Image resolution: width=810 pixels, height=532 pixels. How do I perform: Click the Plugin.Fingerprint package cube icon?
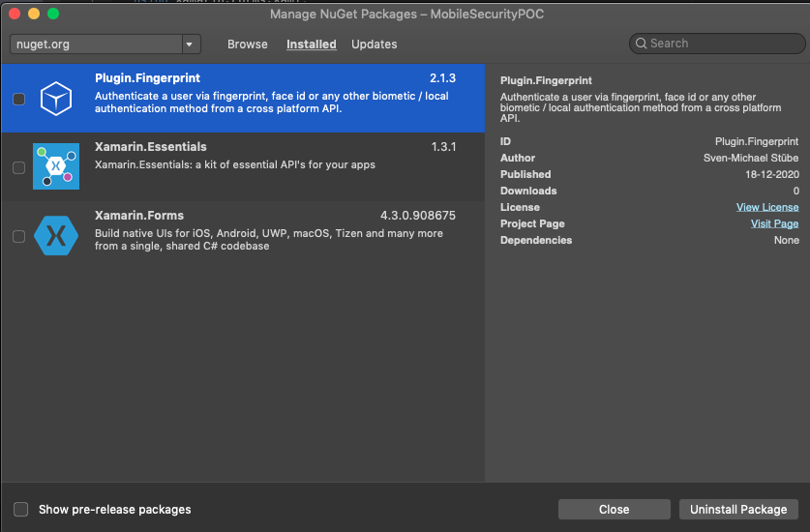[56, 99]
